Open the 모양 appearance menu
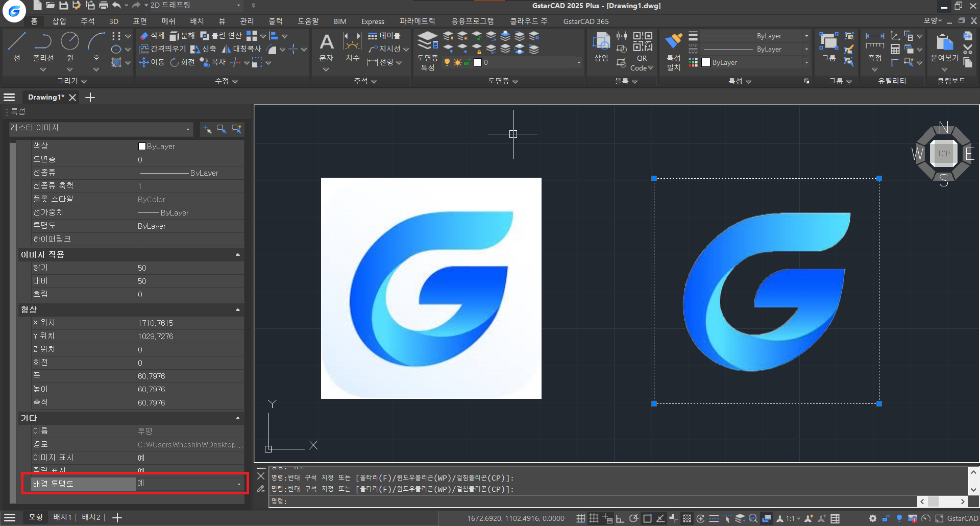980x526 pixels. [x=933, y=21]
